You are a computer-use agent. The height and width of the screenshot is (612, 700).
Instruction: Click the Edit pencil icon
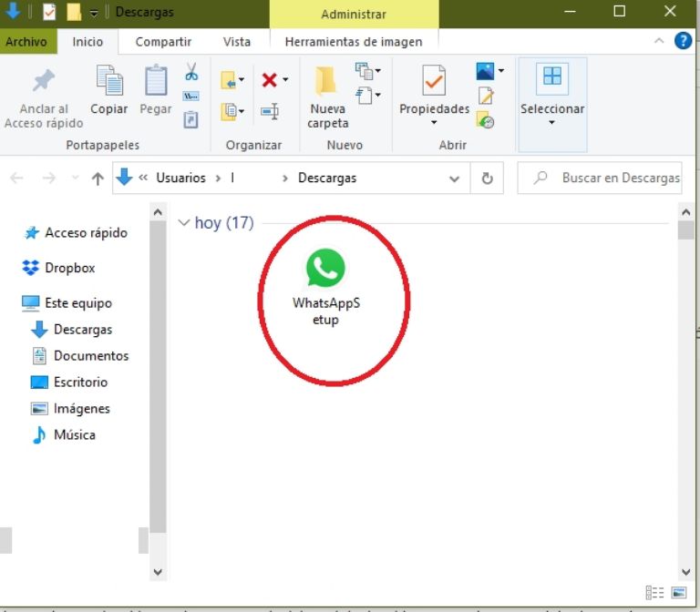pyautogui.click(x=486, y=96)
